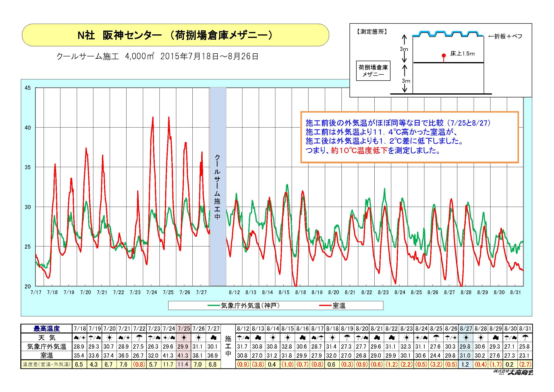Click the 最高温度 table header
Screen dimensions: 554x392
(47, 328)
